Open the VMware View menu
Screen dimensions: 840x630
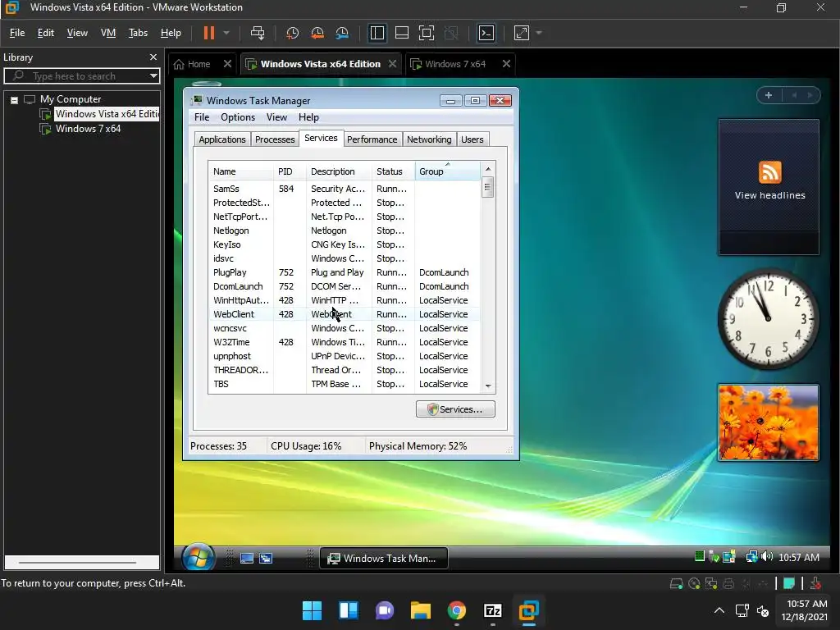tap(77, 33)
